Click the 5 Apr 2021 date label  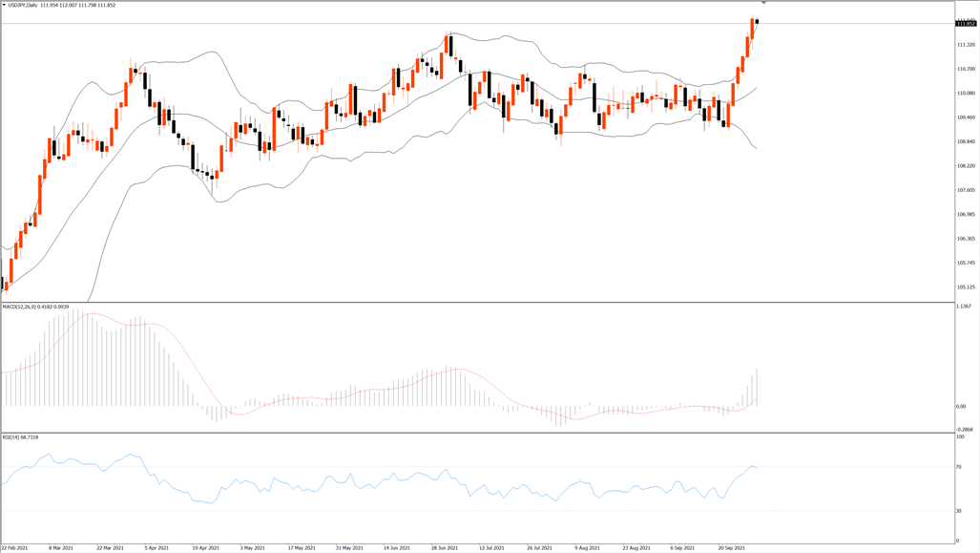(156, 548)
